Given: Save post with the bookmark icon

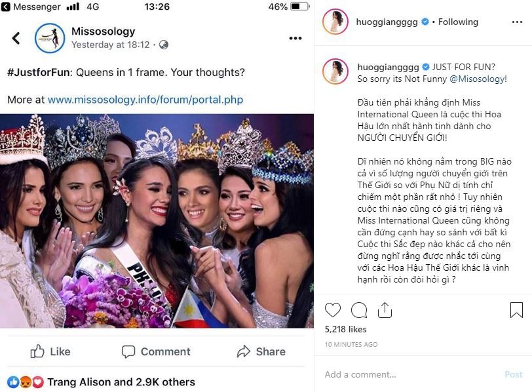Looking at the screenshot, I should pos(516,310).
